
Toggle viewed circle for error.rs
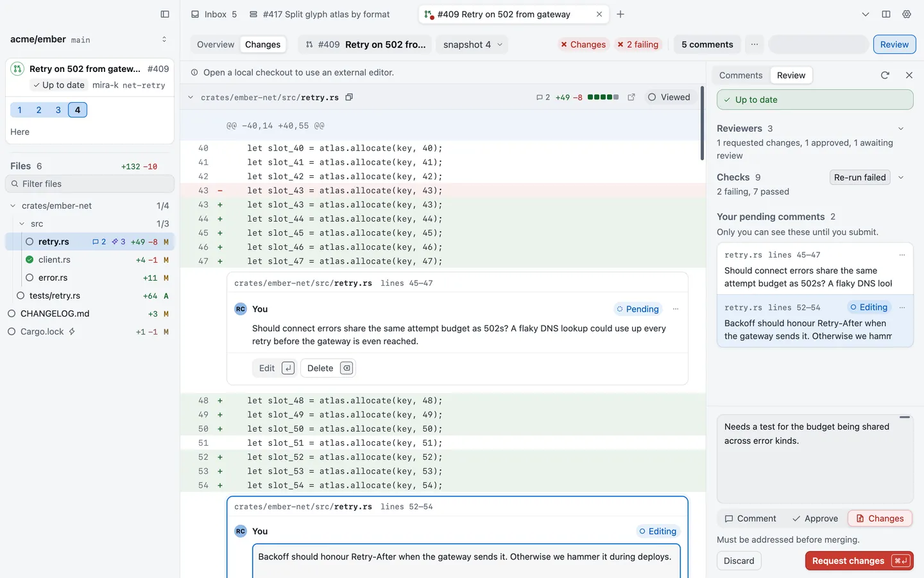click(x=30, y=277)
